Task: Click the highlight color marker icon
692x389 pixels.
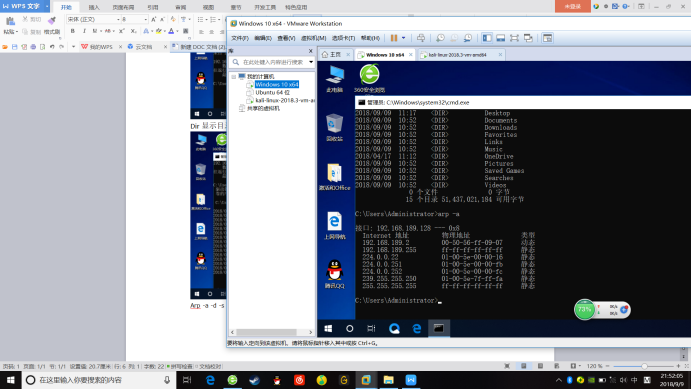Action: (159, 31)
